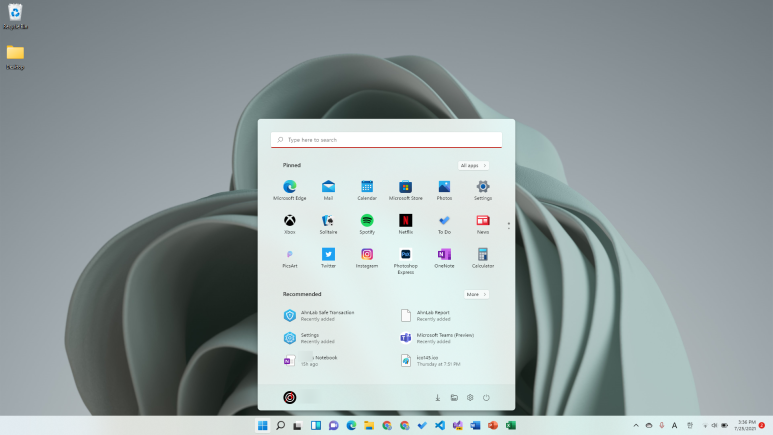Open Downloads icon in Start menu footer
Viewport: 773px width, 435px height.
(x=437, y=398)
